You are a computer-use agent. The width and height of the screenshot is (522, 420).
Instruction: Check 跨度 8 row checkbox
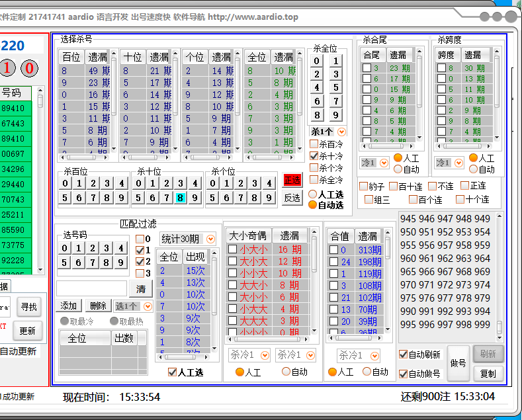(x=441, y=68)
